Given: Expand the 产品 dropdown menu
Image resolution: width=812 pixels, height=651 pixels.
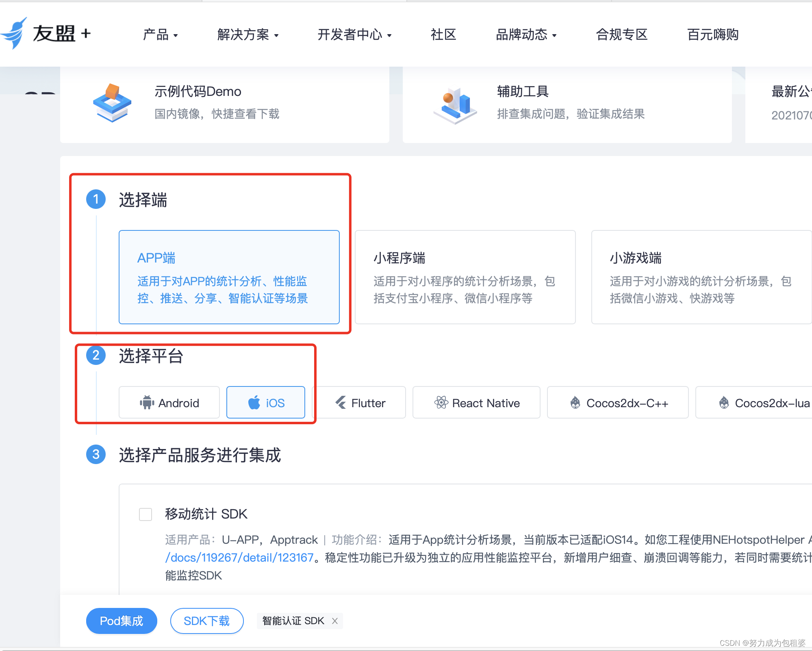Looking at the screenshot, I should [160, 35].
